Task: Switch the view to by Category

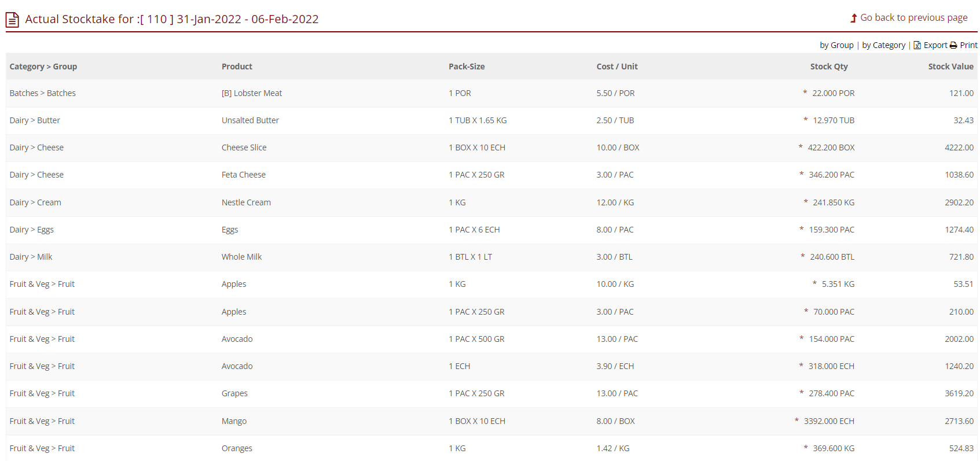Action: (883, 45)
